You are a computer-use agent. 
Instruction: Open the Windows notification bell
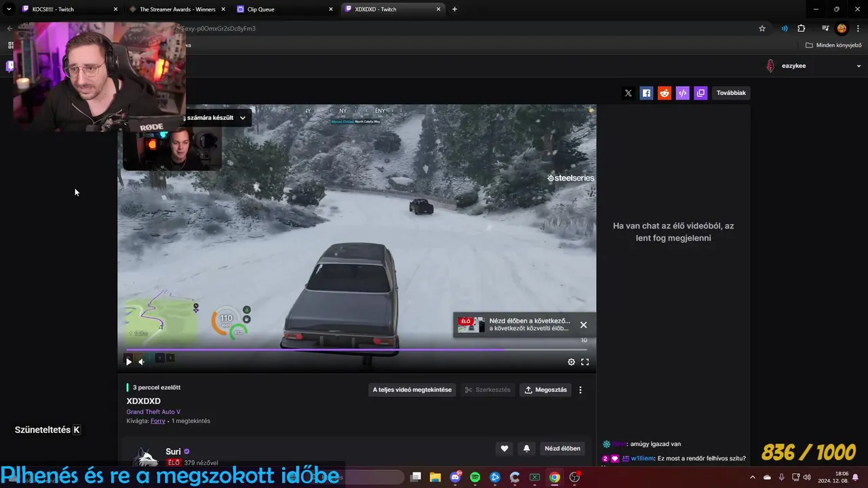tap(856, 477)
